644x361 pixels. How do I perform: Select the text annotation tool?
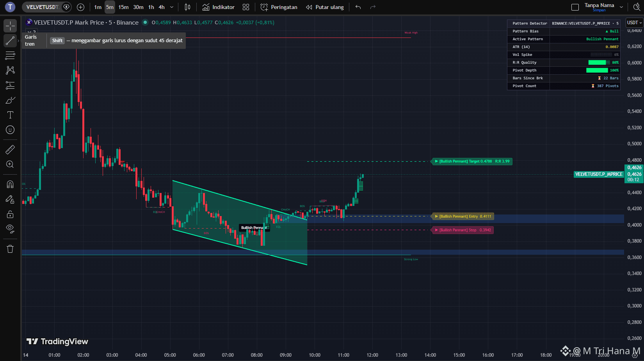[10, 115]
